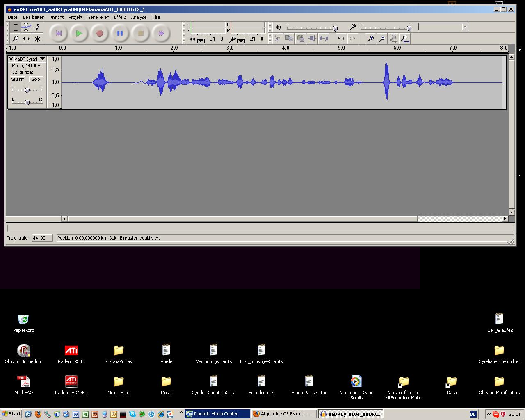Image resolution: width=525 pixels, height=420 pixels.
Task: Open the Effekt menu
Action: 120,17
